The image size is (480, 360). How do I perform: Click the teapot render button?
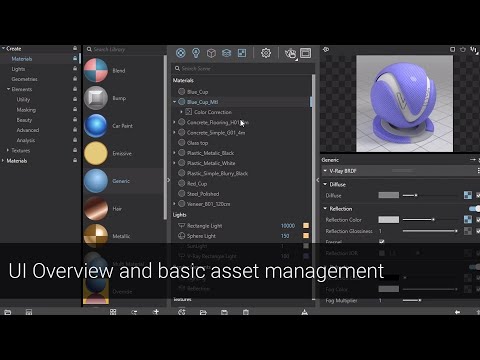coord(290,53)
